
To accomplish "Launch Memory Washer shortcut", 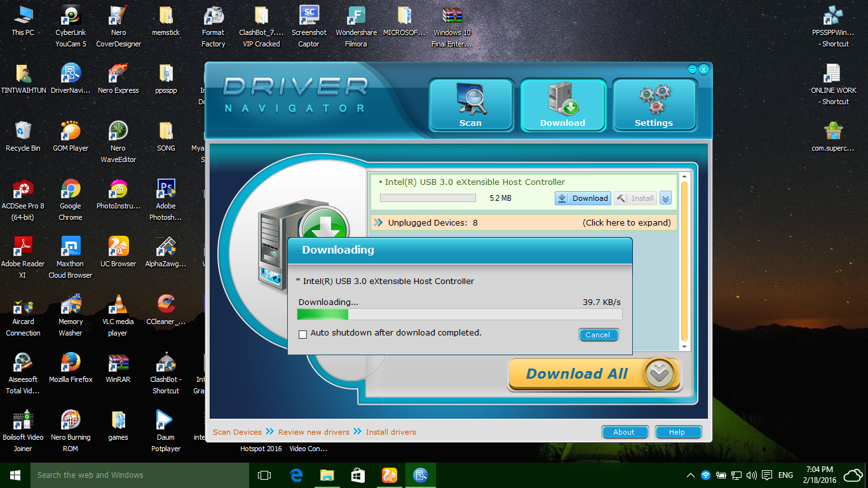I will click(x=71, y=315).
